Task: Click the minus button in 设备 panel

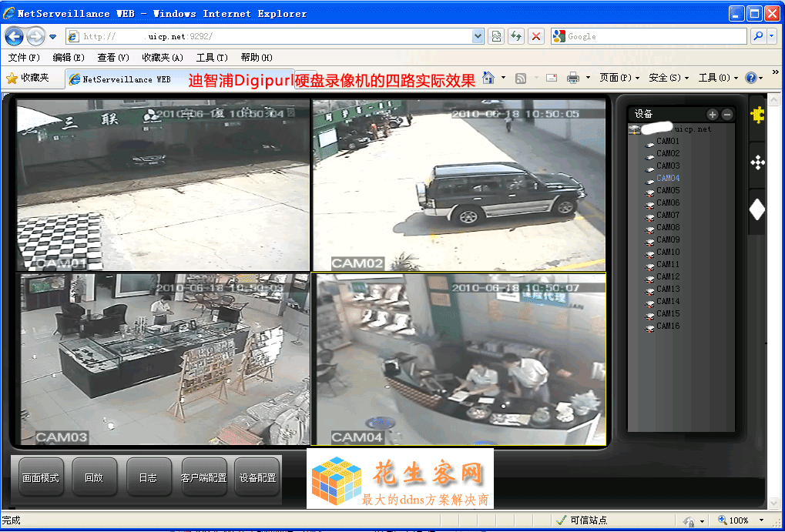Action: (727, 115)
